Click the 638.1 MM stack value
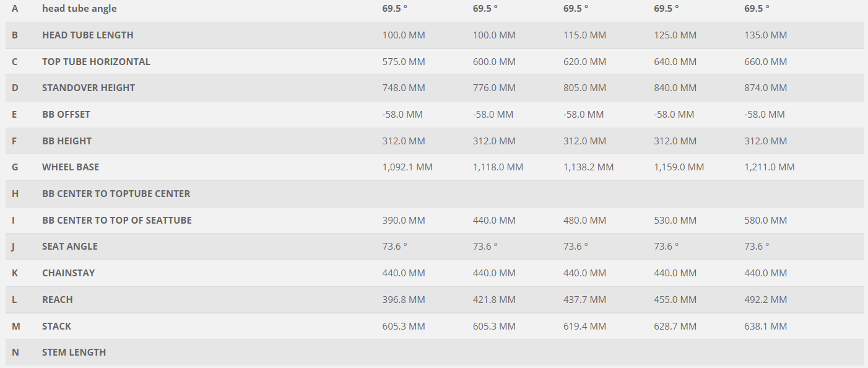The image size is (868, 368). point(766,326)
